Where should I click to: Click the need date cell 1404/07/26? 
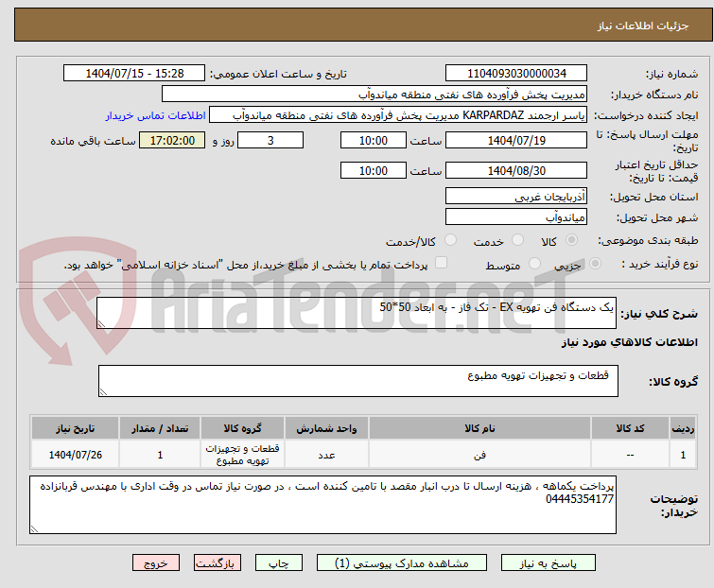pyautogui.click(x=75, y=454)
